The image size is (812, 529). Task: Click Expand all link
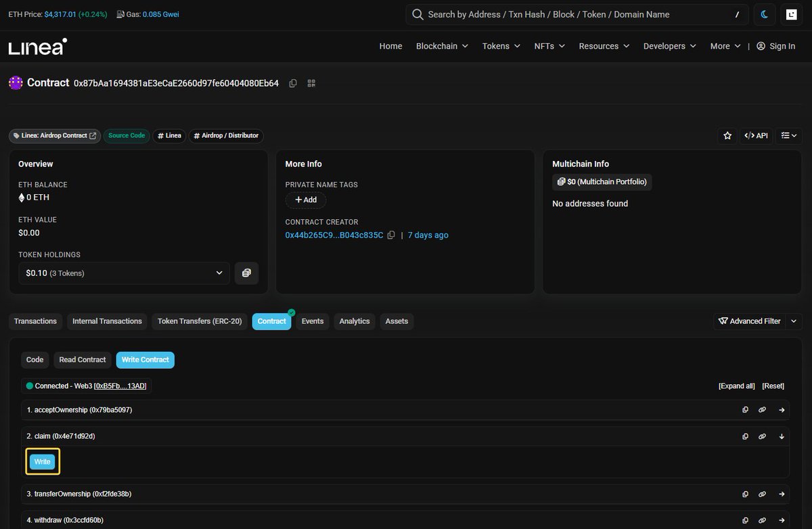tap(737, 386)
